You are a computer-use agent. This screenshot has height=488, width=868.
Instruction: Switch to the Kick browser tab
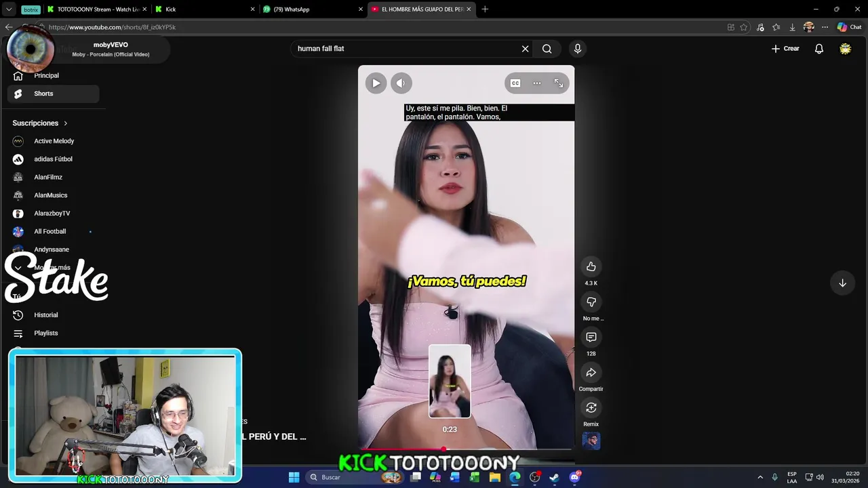coord(205,9)
